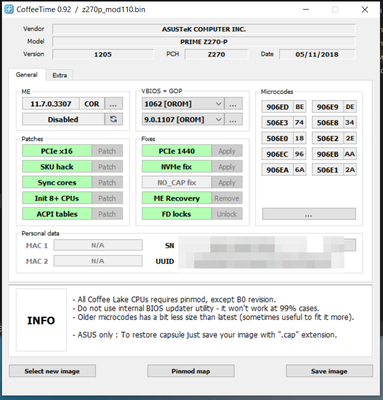Click the ME state refresh icon
The width and height of the screenshot is (383, 400).
point(113,119)
